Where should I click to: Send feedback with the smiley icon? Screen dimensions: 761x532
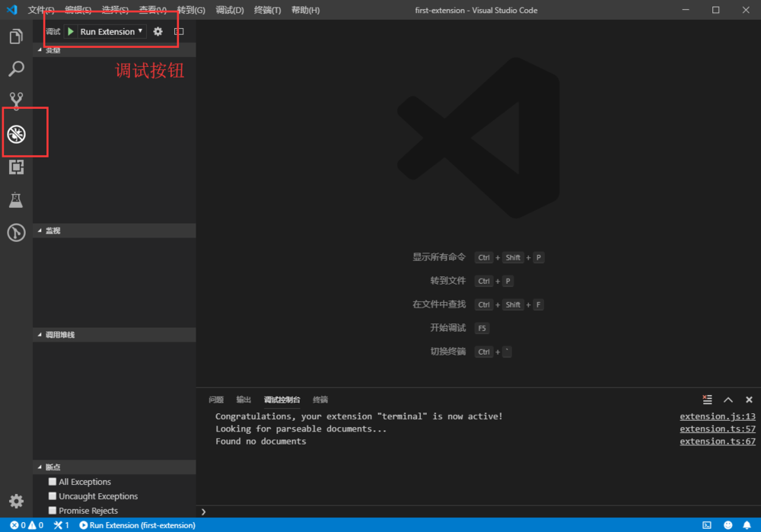[728, 525]
